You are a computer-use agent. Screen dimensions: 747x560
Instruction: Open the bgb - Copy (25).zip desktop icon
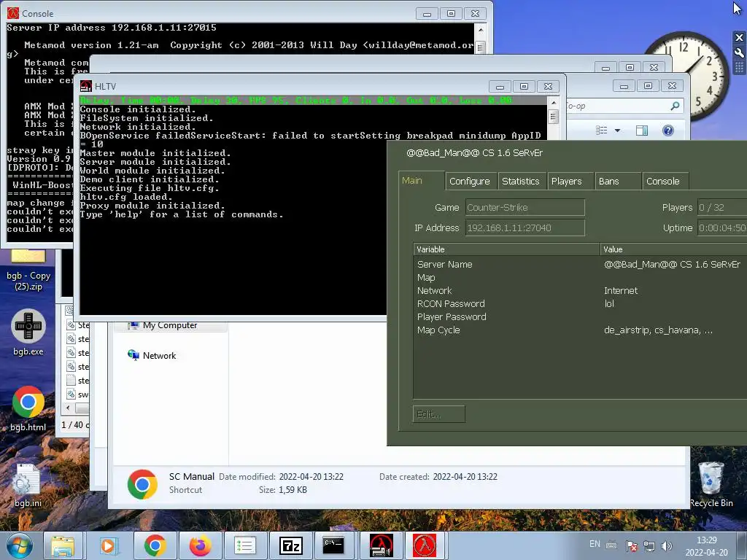tap(28, 269)
